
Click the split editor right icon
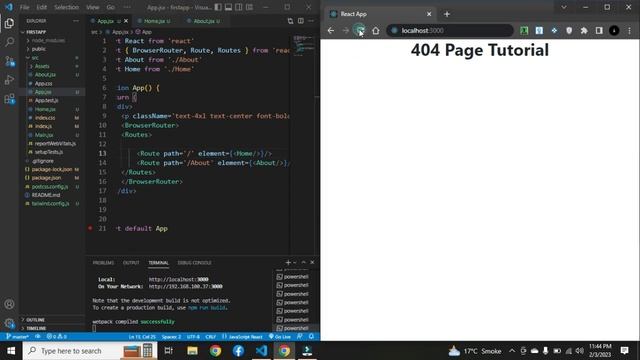click(301, 21)
